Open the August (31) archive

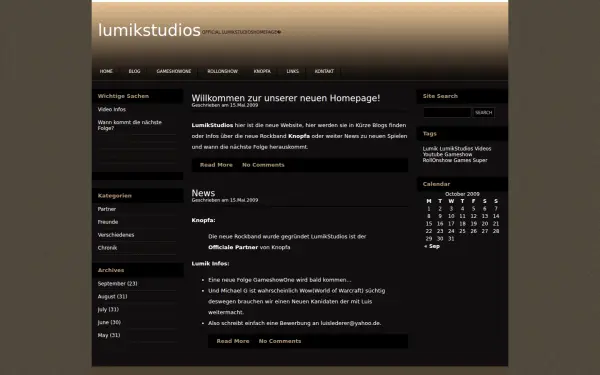[x=112, y=297]
